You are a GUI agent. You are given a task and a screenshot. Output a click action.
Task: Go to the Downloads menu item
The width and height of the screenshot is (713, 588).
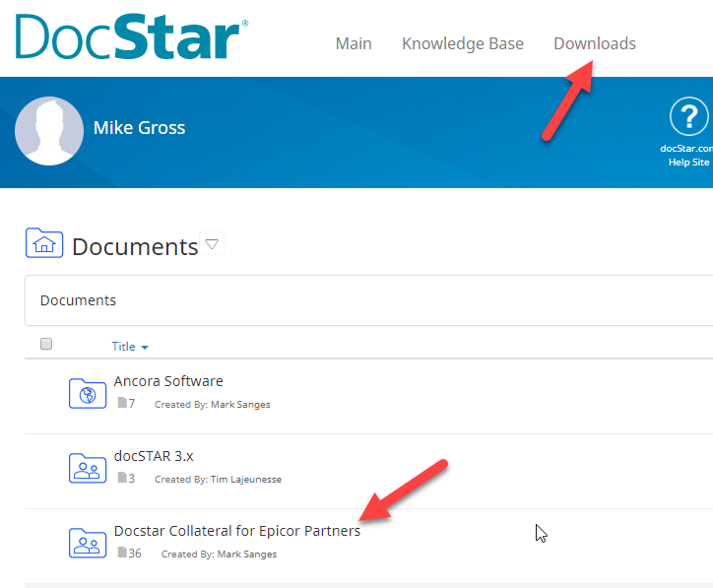pos(594,43)
